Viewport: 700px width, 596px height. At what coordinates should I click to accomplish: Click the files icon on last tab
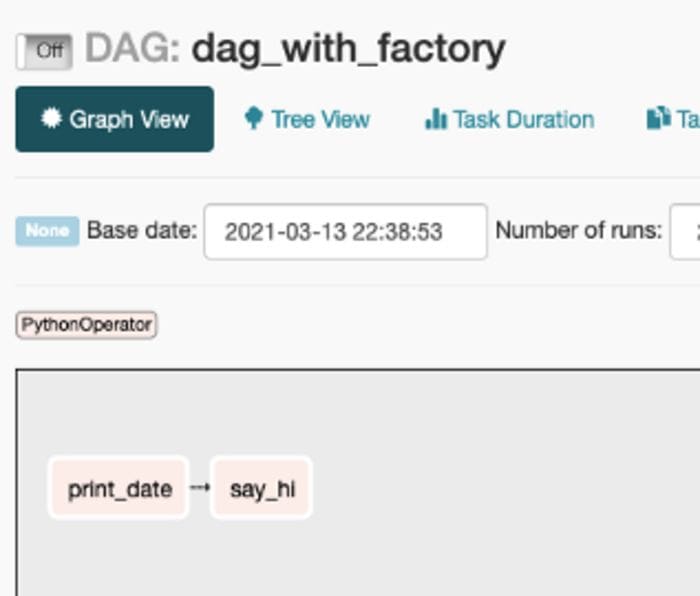click(x=659, y=118)
